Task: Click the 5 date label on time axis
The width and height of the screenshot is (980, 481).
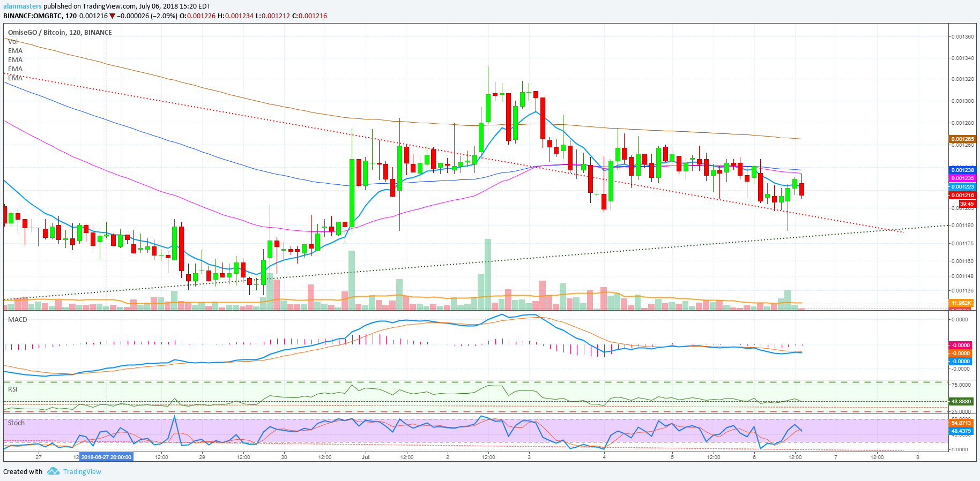Action: [672, 457]
